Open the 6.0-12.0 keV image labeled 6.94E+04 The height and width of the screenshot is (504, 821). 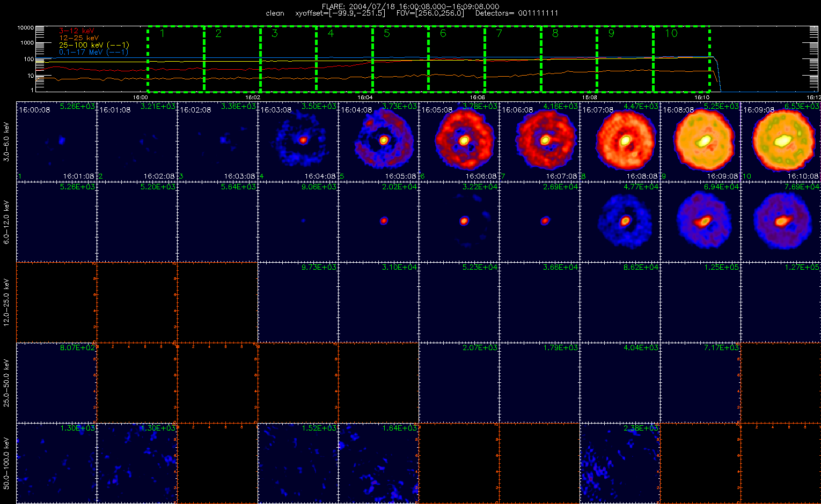pyautogui.click(x=701, y=222)
